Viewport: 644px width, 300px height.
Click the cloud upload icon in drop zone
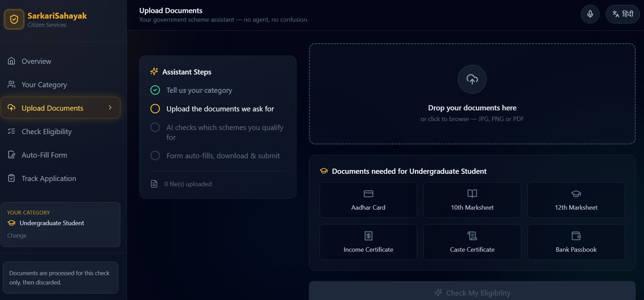point(472,79)
